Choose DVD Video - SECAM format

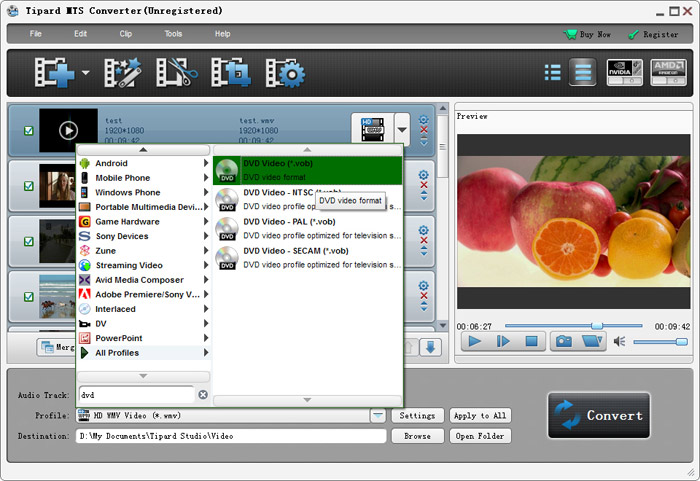(308, 258)
